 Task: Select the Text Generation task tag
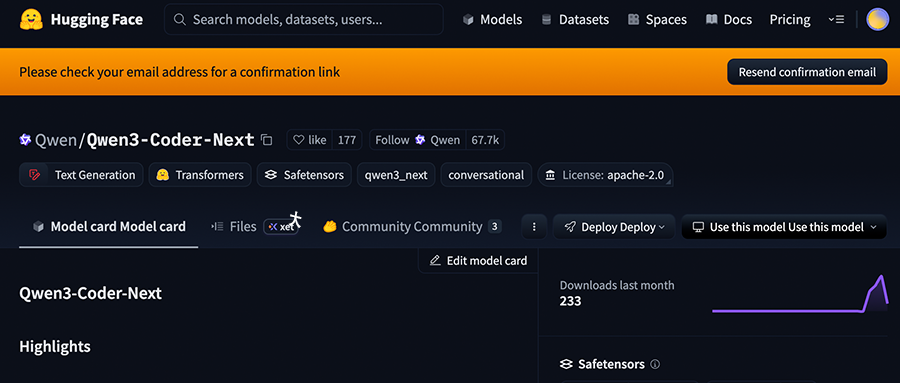[x=81, y=175]
